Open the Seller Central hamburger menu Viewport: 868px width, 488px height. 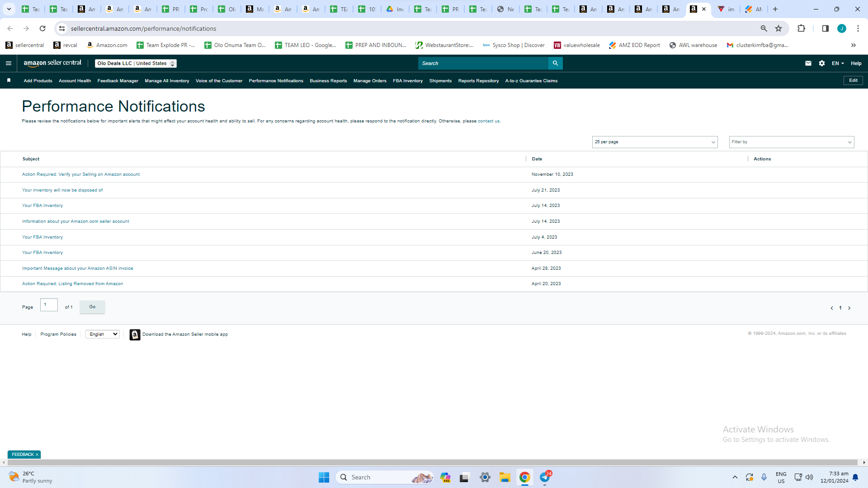(x=9, y=63)
